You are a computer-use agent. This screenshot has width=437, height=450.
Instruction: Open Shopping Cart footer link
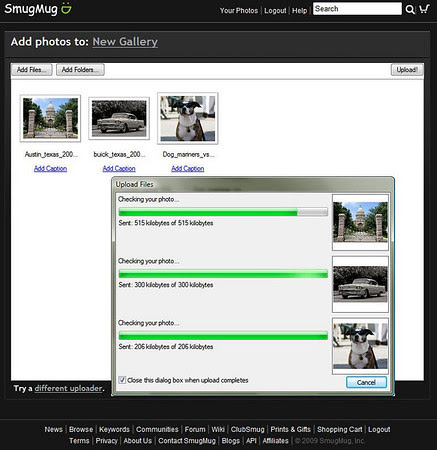tap(340, 429)
